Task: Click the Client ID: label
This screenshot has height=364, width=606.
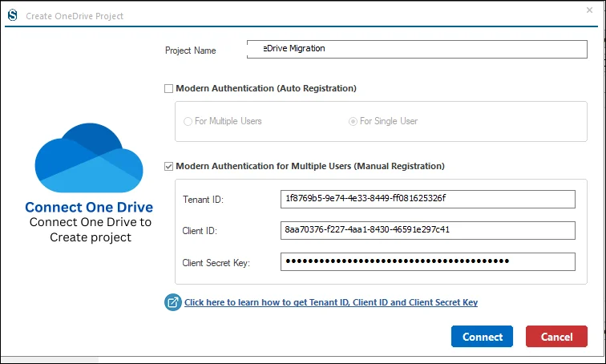Action: [x=200, y=231]
